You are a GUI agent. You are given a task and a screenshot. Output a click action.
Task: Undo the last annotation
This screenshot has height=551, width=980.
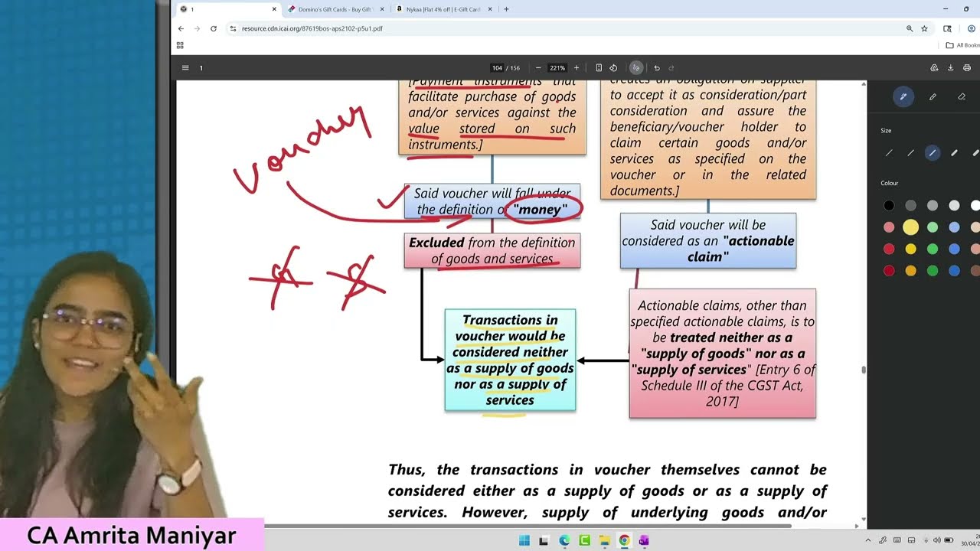656,67
